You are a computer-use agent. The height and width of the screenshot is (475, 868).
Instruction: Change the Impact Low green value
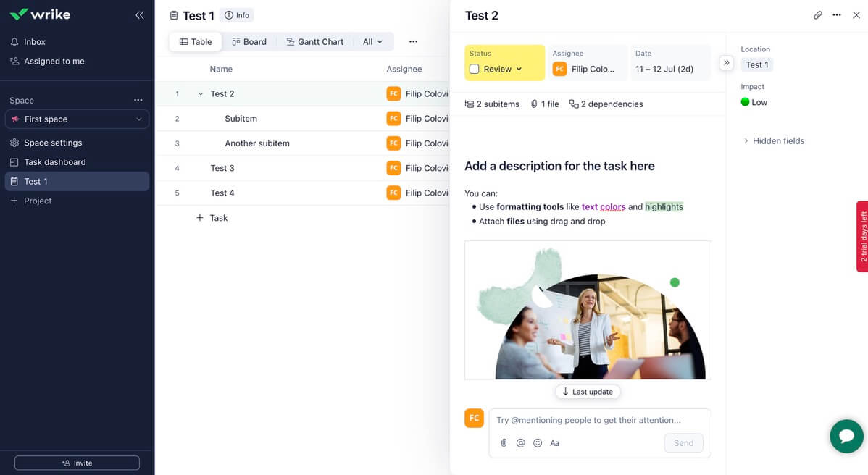pos(754,102)
